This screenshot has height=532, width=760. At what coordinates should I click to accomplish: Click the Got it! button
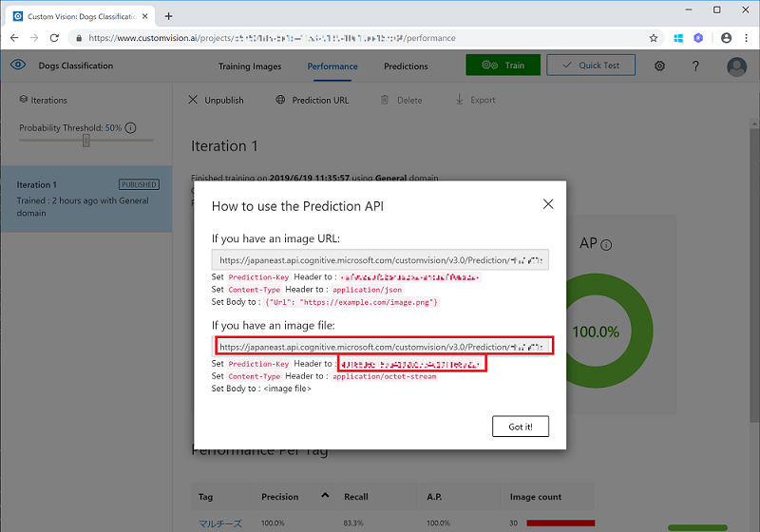coord(521,427)
